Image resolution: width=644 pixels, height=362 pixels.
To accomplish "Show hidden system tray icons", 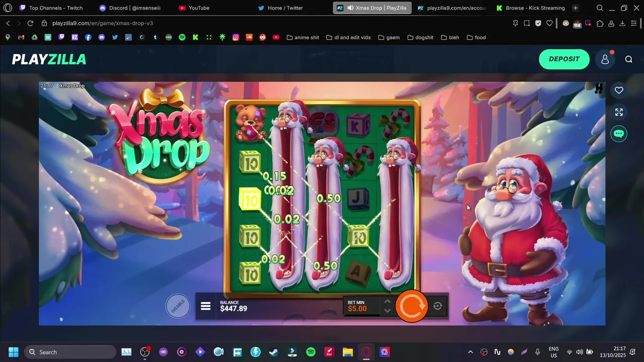I will point(470,352).
